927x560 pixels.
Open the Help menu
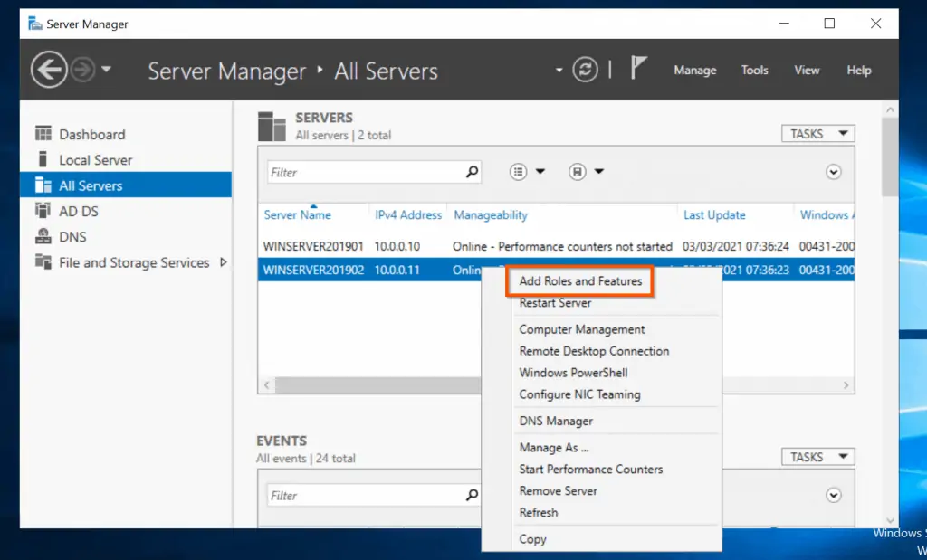(858, 71)
